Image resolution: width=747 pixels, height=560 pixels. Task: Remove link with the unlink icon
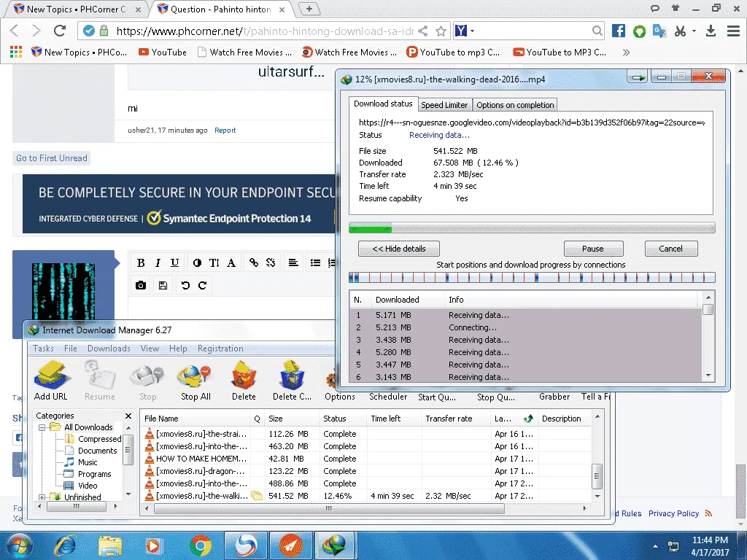tap(271, 262)
